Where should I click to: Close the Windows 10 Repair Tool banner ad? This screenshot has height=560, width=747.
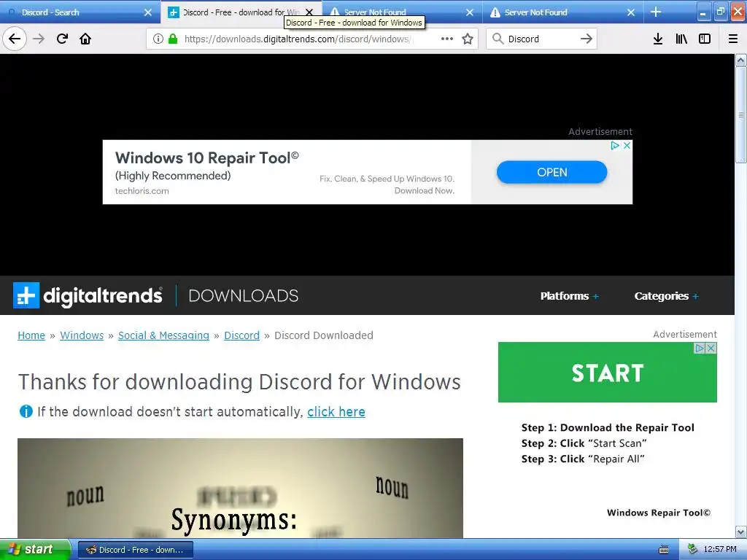(627, 146)
